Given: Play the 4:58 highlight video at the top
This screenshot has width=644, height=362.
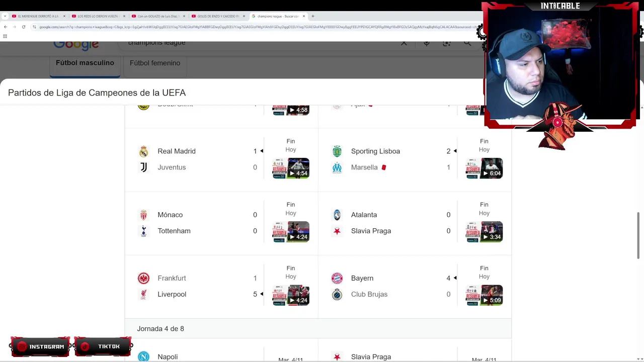Looking at the screenshot, I should coord(291,110).
